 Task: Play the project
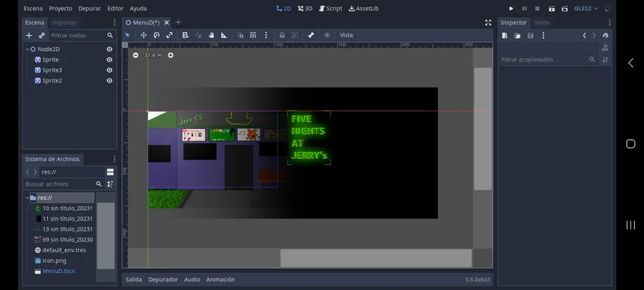(512, 8)
